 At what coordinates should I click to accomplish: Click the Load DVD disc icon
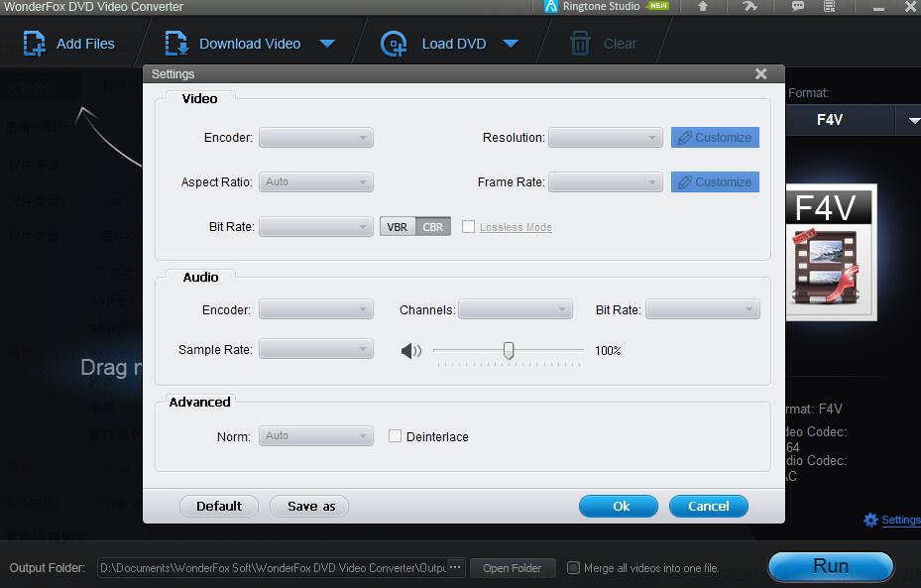[394, 44]
